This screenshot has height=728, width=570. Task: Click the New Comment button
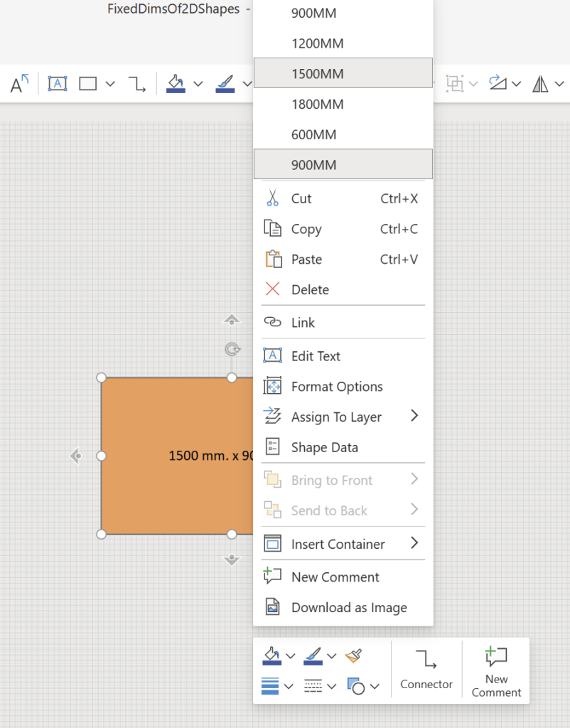(495, 670)
